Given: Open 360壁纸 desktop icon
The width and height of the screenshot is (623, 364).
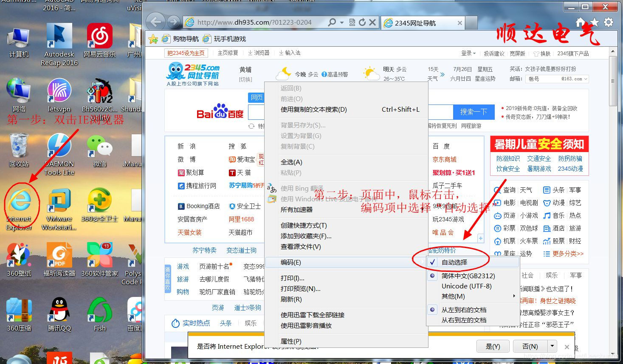Looking at the screenshot, I should (19, 260).
